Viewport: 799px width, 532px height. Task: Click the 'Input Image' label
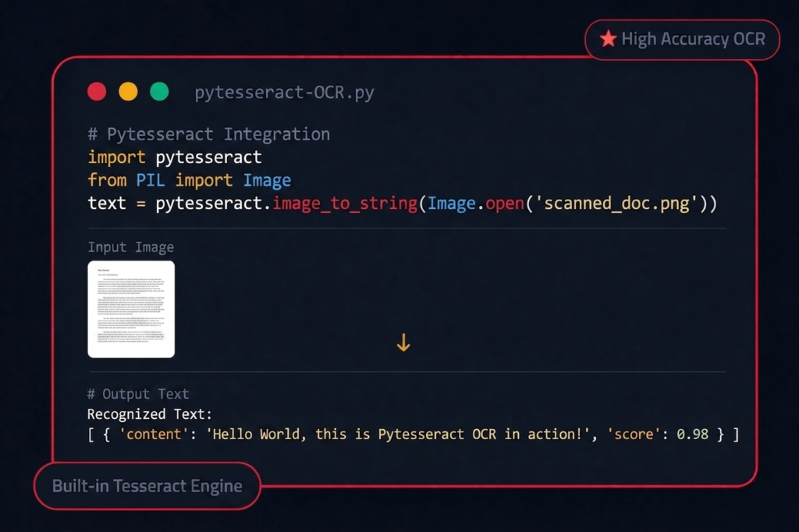tap(131, 247)
